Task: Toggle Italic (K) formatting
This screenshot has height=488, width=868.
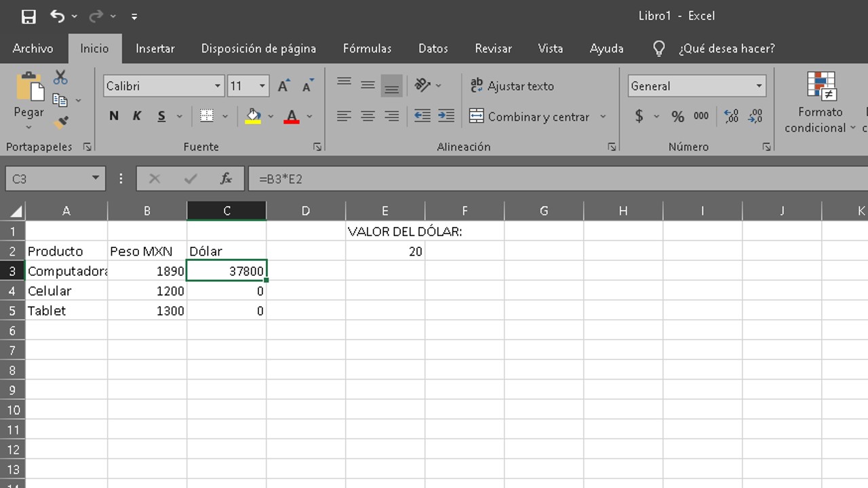Action: (137, 117)
